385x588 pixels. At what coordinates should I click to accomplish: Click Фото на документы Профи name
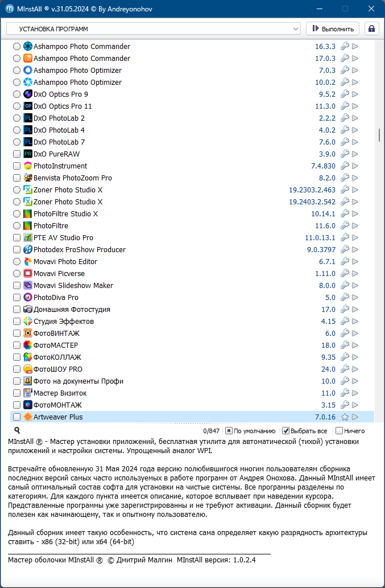(x=78, y=381)
